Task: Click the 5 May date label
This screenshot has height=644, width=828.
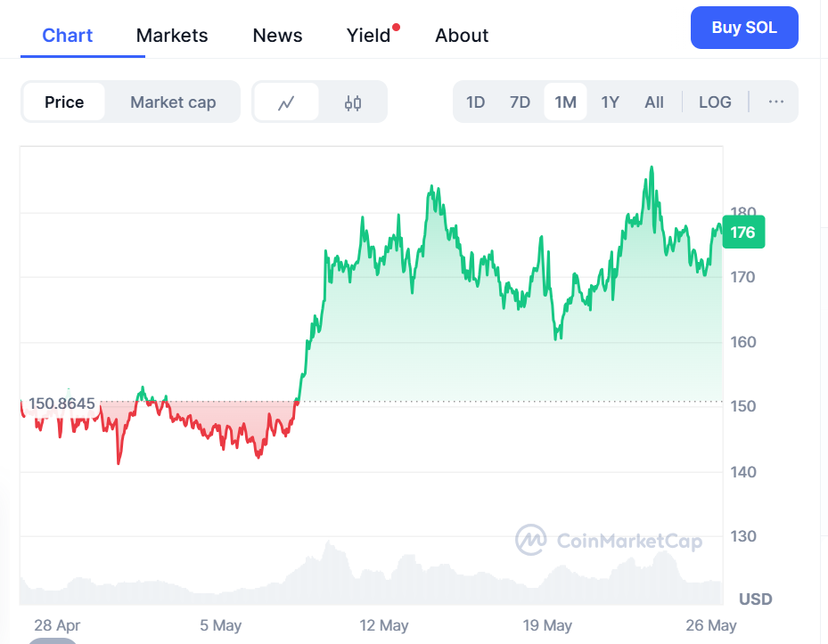Action: pyautogui.click(x=220, y=625)
